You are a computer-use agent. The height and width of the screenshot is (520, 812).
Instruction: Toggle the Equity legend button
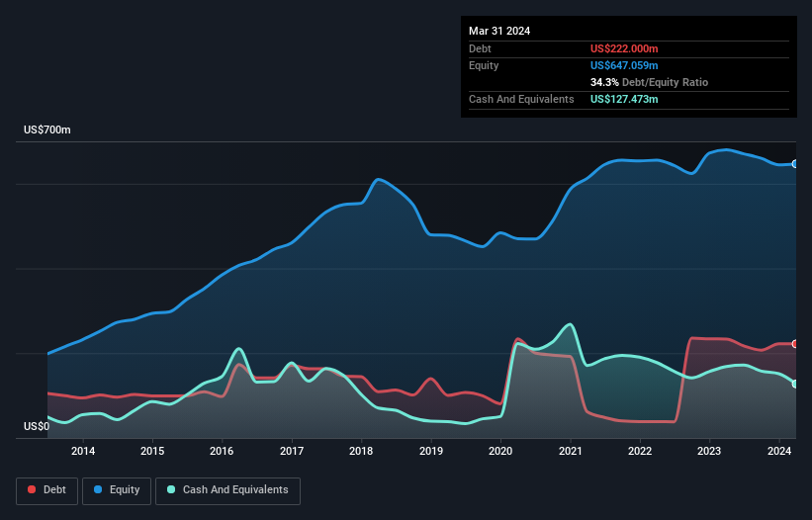(x=117, y=490)
